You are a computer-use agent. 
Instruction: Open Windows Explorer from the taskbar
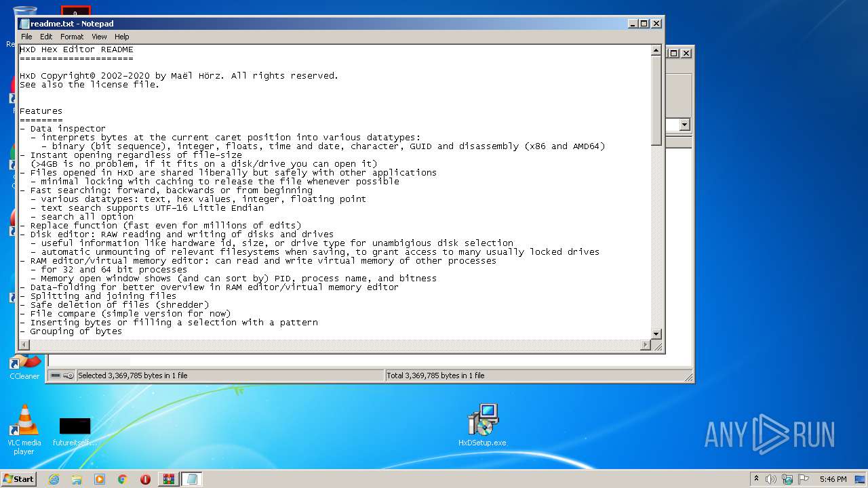77,479
